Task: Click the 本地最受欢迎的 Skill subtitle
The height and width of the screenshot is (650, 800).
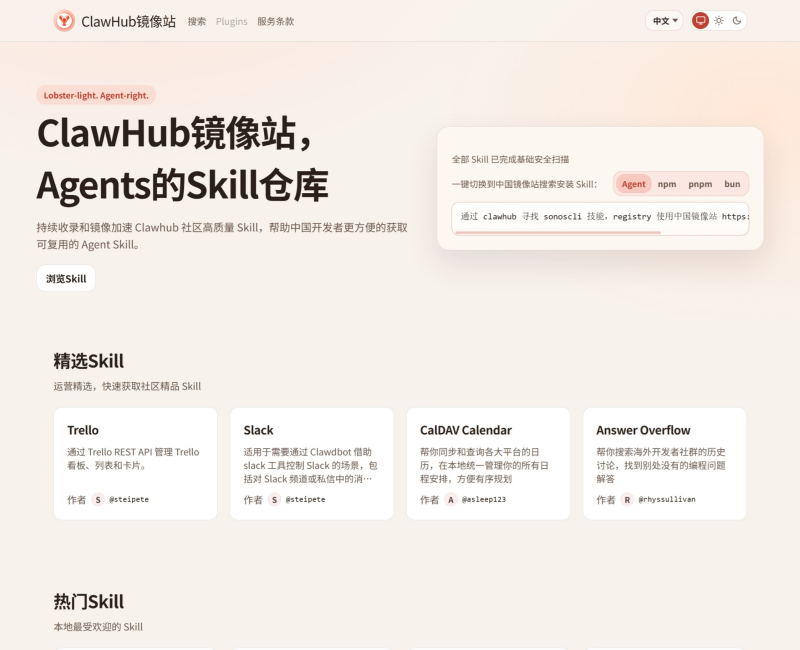Action: 98,627
